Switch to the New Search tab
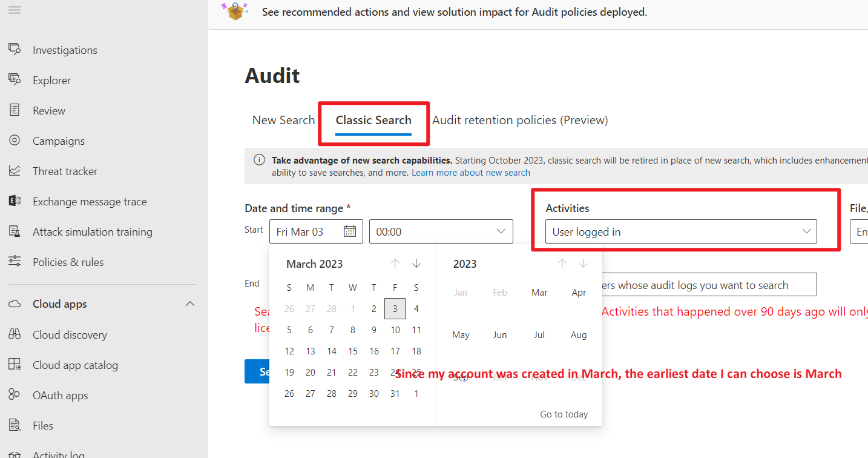 pos(283,120)
